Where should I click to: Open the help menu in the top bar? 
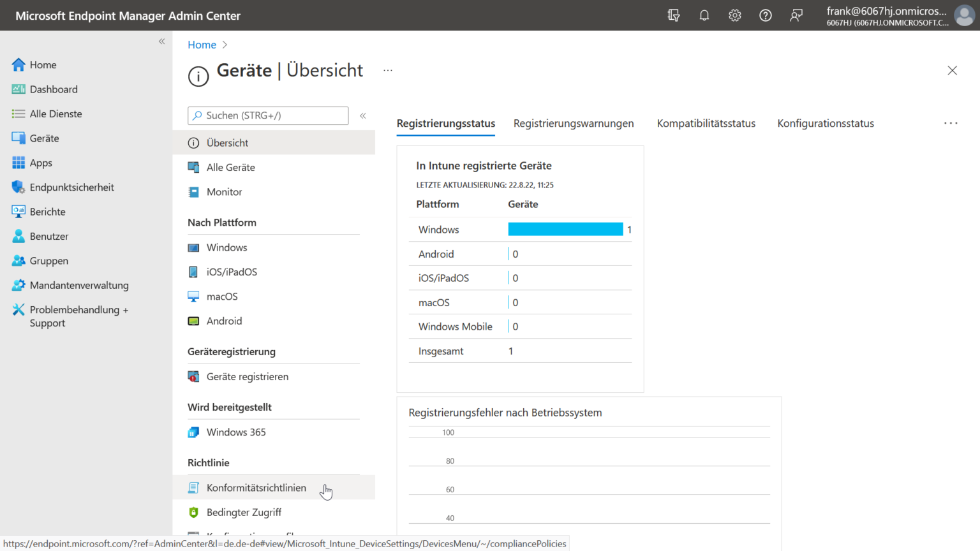click(765, 15)
